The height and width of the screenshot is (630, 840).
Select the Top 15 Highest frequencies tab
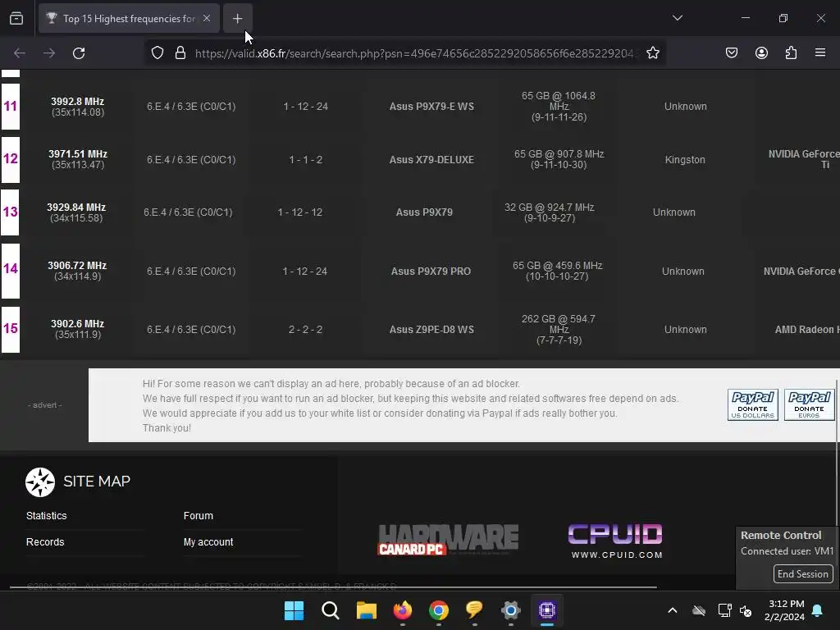pyautogui.click(x=129, y=18)
